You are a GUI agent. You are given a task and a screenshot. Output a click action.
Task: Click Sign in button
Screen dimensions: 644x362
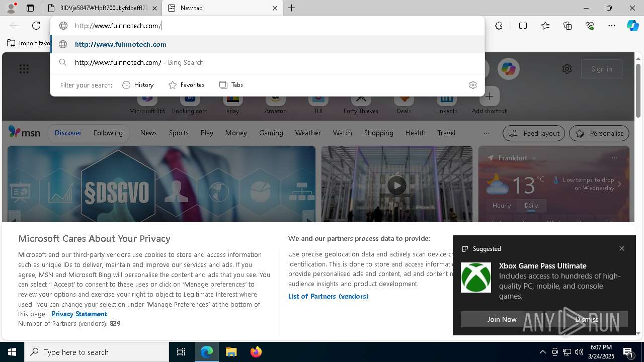pyautogui.click(x=602, y=69)
